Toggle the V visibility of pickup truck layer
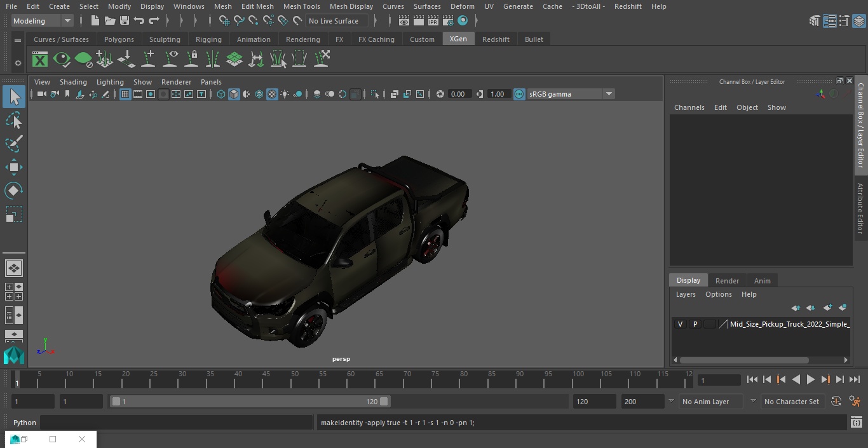Image resolution: width=868 pixels, height=448 pixels. coord(680,324)
